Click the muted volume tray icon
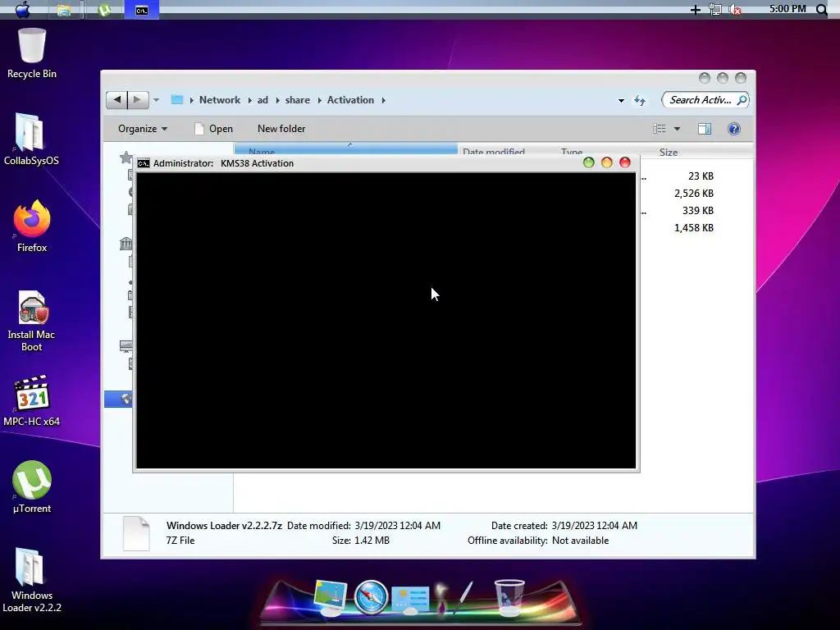Screen dimensions: 840x630 (x=735, y=10)
